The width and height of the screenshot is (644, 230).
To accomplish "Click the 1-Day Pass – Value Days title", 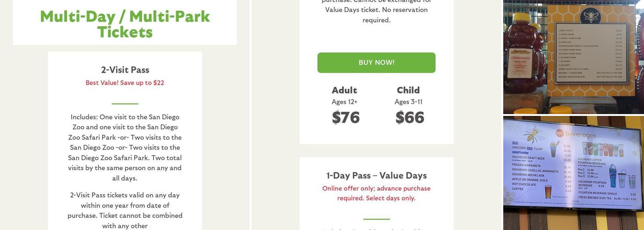I will 376,176.
